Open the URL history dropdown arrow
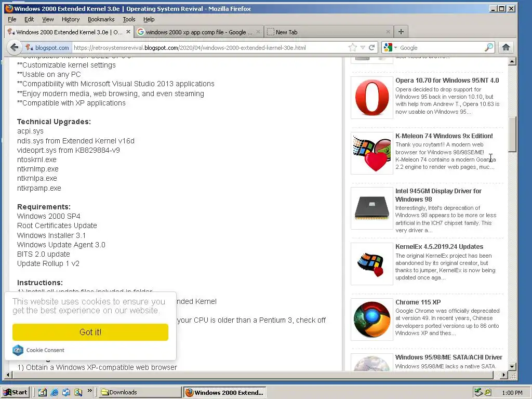The image size is (532, 399). coord(363,47)
